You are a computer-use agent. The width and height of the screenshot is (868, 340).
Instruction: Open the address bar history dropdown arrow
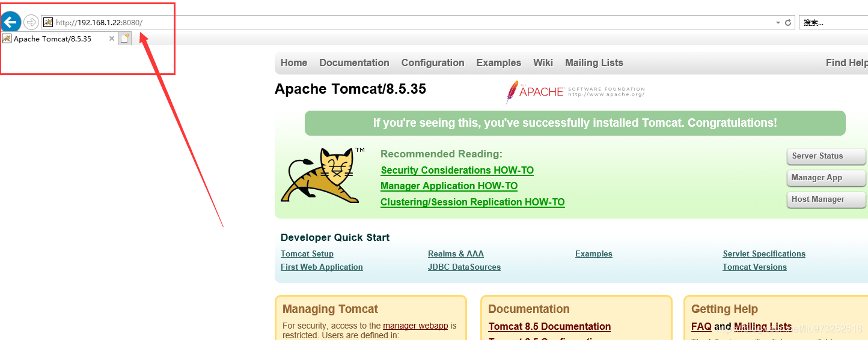point(778,23)
